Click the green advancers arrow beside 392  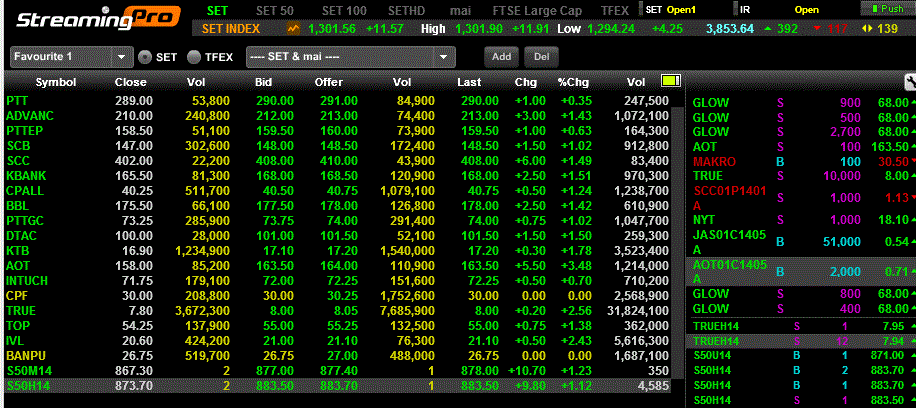(767, 28)
